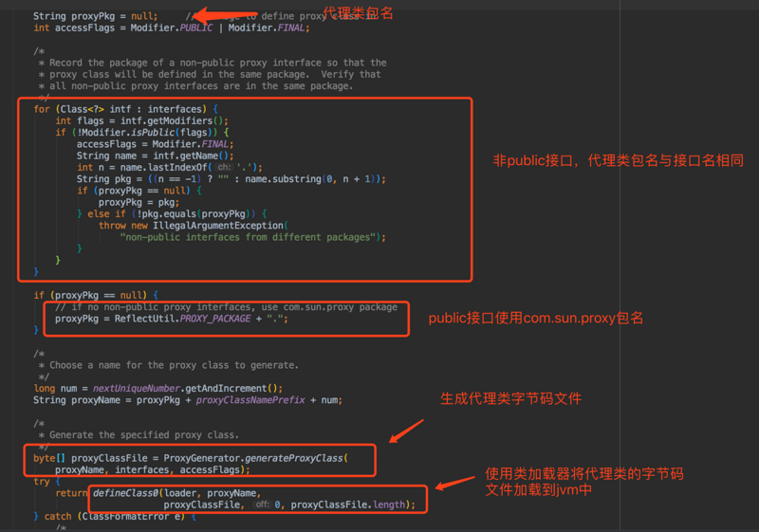Click the '!pkg.equals(proxyPkg)' condition
The image size is (759, 532).
(x=194, y=213)
